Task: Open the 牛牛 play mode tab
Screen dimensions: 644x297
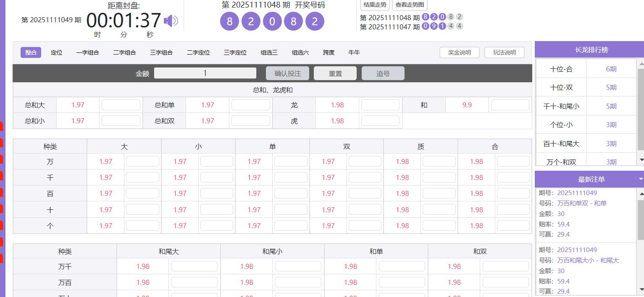Action: click(x=354, y=52)
